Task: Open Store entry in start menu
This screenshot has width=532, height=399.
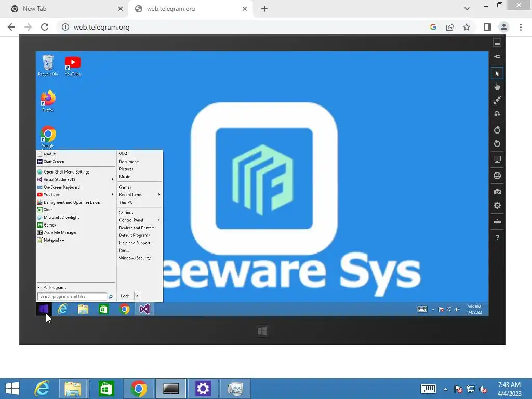Action: pyautogui.click(x=48, y=210)
